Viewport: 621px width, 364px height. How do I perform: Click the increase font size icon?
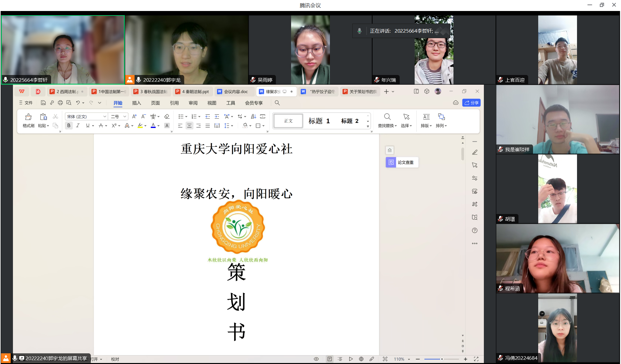[x=134, y=116]
